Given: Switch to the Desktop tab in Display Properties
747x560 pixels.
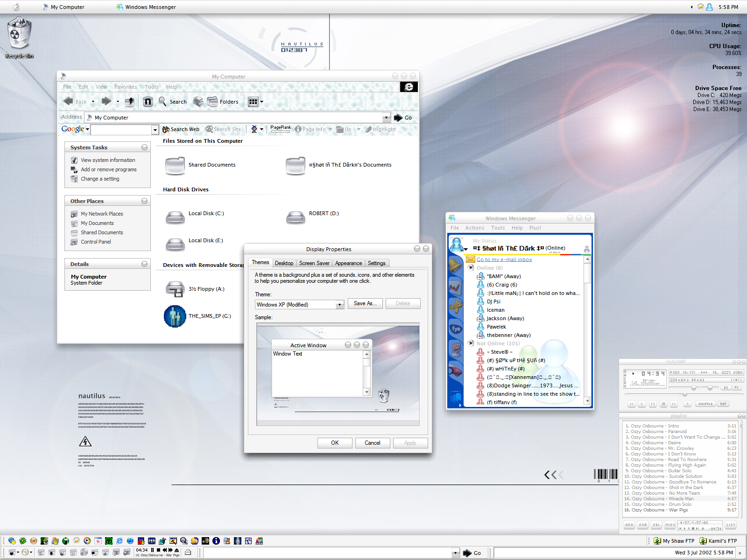Looking at the screenshot, I should tap(284, 263).
